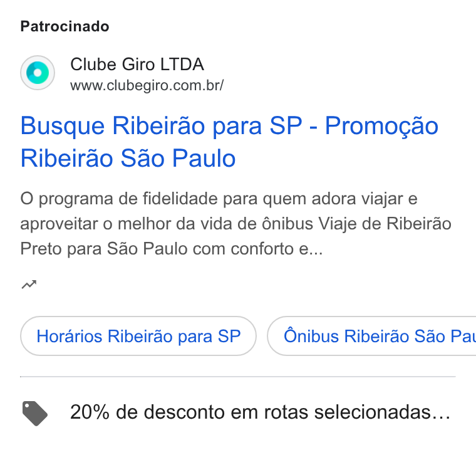Open the www.clubegiro.com.br URL
Viewport: 476px width, 450px height.
point(147,85)
